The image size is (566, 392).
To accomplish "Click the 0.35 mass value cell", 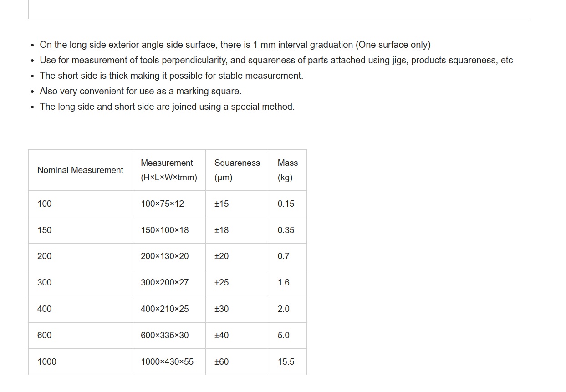I will 288,230.
